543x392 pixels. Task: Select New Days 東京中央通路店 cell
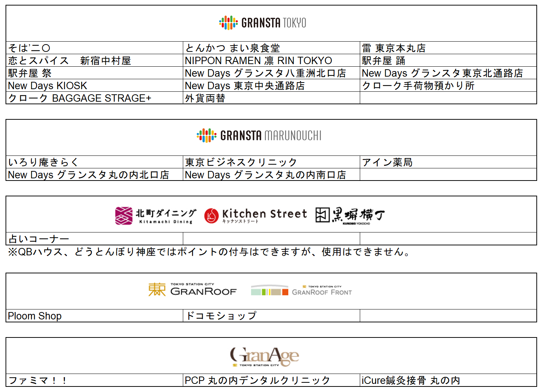(x=271, y=85)
